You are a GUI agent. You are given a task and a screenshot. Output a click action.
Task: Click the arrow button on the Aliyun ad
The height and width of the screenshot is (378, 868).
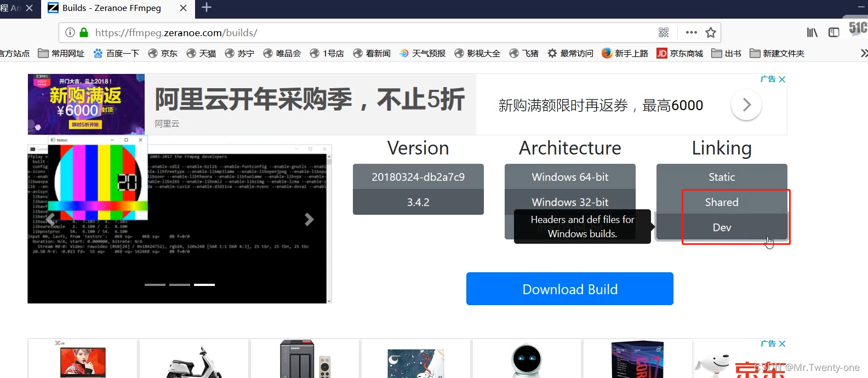pyautogui.click(x=746, y=105)
